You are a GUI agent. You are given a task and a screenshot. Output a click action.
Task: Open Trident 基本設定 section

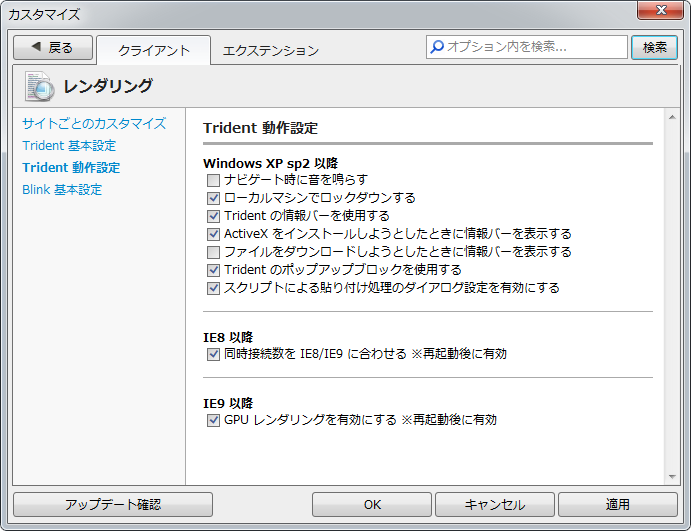click(x=69, y=145)
